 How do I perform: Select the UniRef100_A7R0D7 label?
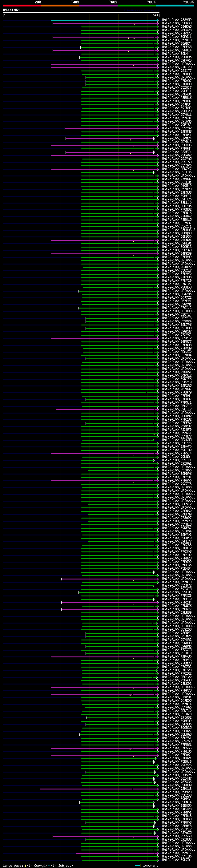tap(177, 81)
